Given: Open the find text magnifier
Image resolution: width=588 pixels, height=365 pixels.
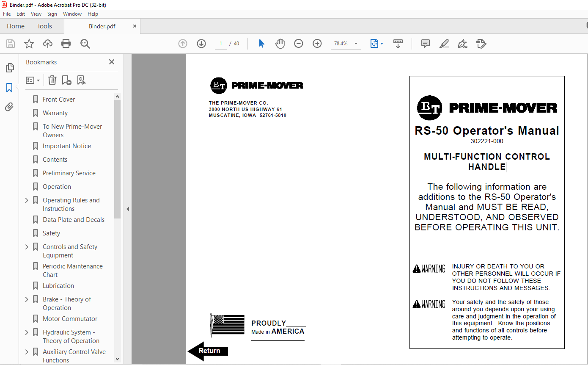Looking at the screenshot, I should pos(85,44).
